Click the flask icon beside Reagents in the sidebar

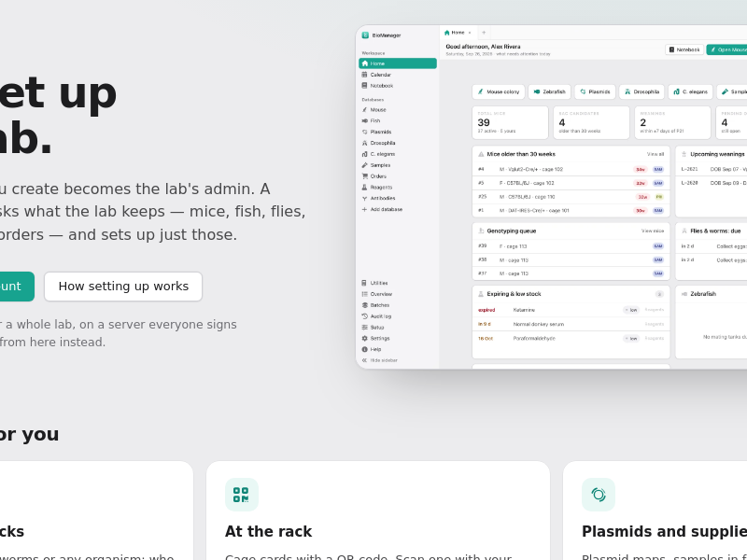click(364, 188)
